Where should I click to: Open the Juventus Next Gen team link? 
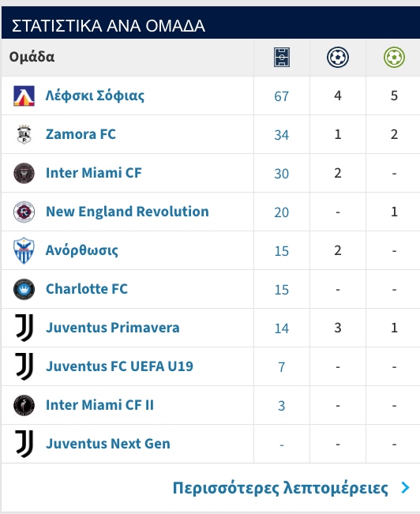[x=108, y=444]
